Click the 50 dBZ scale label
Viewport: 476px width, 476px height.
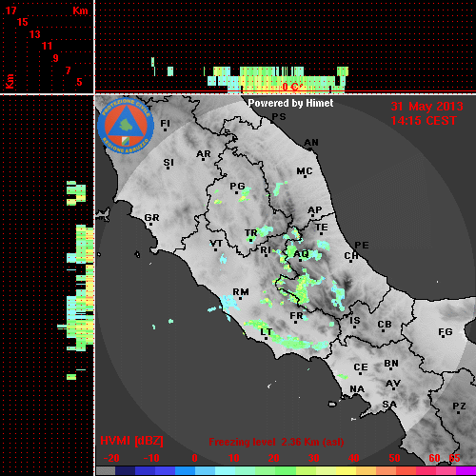pos(394,458)
